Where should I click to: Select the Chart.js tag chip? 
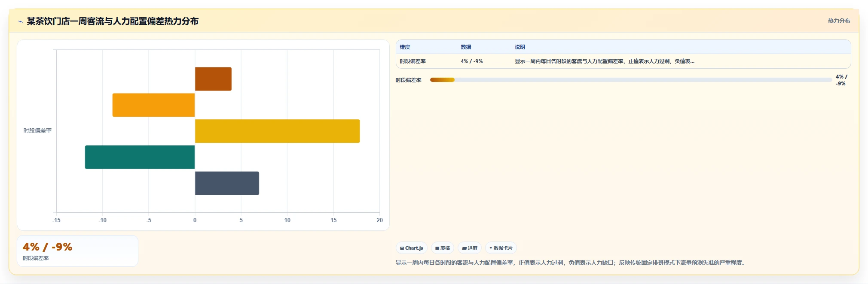[412, 248]
